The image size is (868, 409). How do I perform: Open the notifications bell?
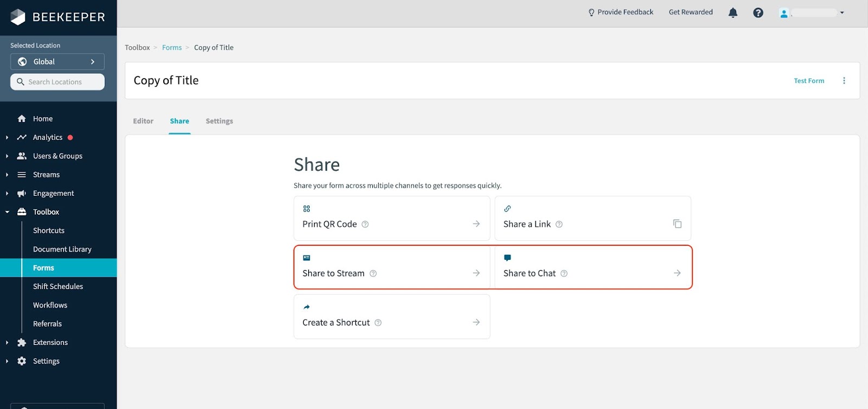click(733, 12)
